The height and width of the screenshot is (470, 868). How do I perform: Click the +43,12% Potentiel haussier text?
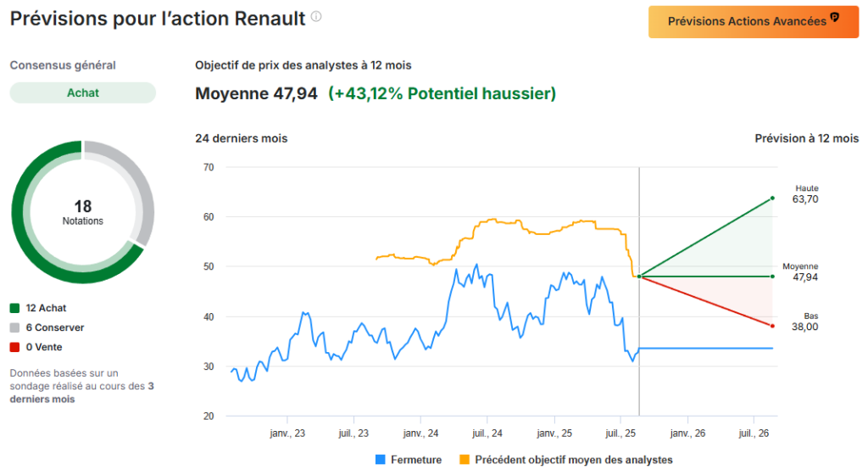pos(442,93)
